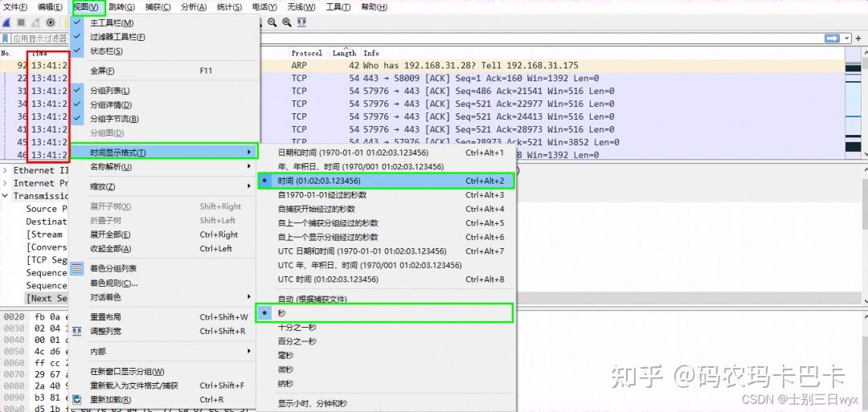Open display filter history dropdown arrow
Screen dimensions: 868x412
[847, 38]
